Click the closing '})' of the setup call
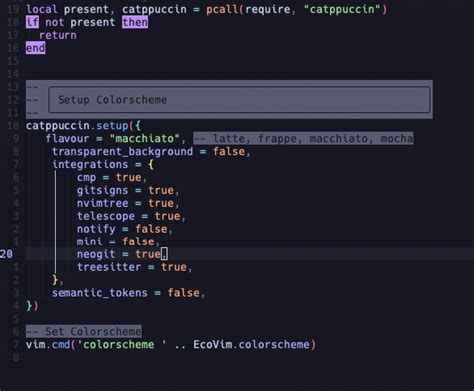Viewport: 474px width, 391px height. click(x=32, y=306)
